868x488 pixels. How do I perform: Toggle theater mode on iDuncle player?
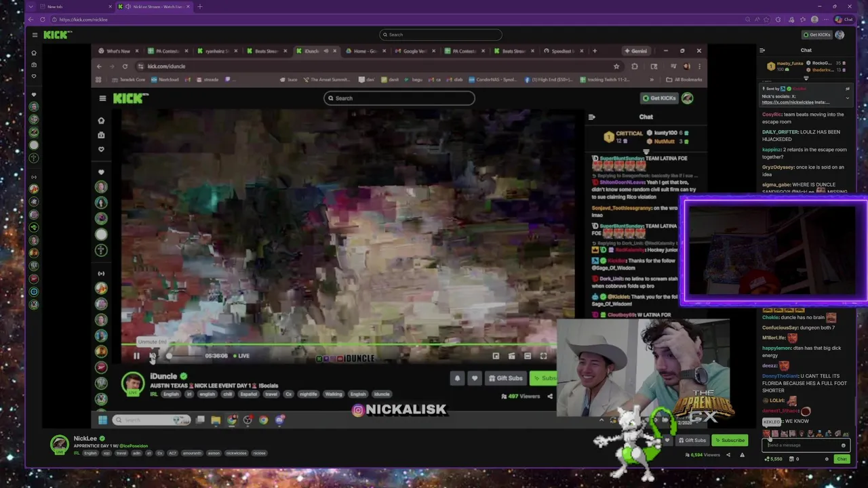pyautogui.click(x=528, y=356)
